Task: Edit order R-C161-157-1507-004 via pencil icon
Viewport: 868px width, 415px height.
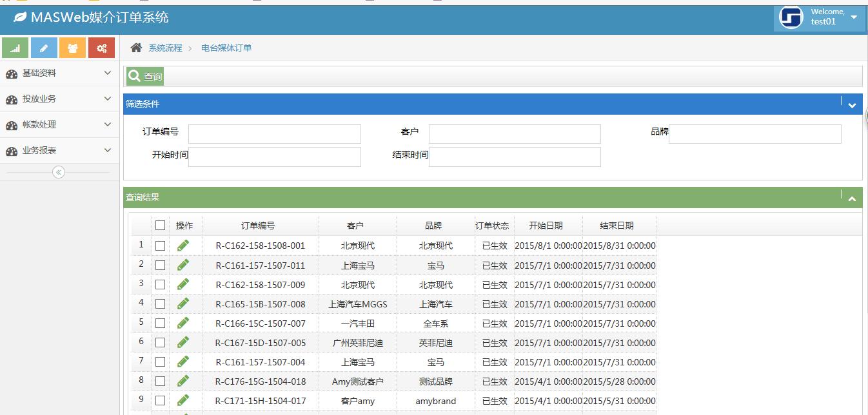Action: (183, 362)
